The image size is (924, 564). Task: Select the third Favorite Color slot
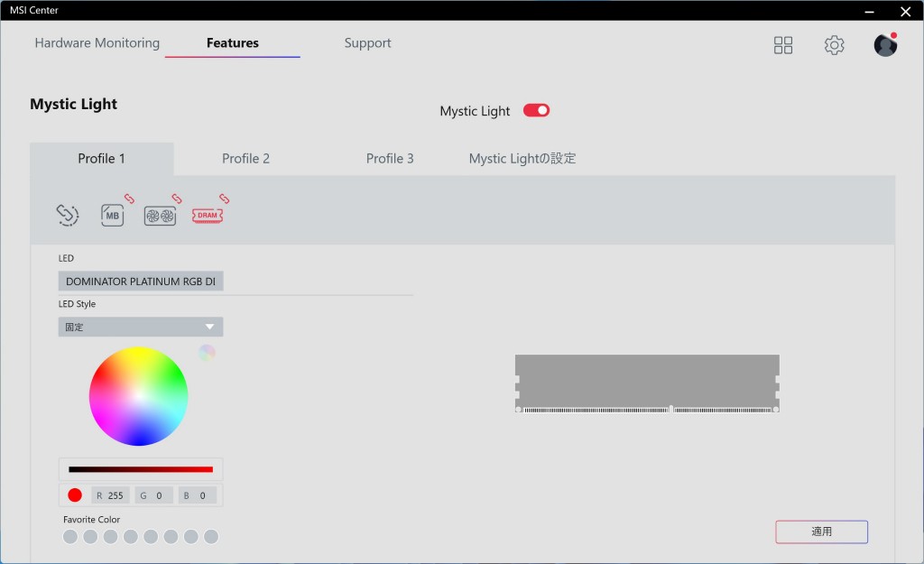[x=110, y=537]
